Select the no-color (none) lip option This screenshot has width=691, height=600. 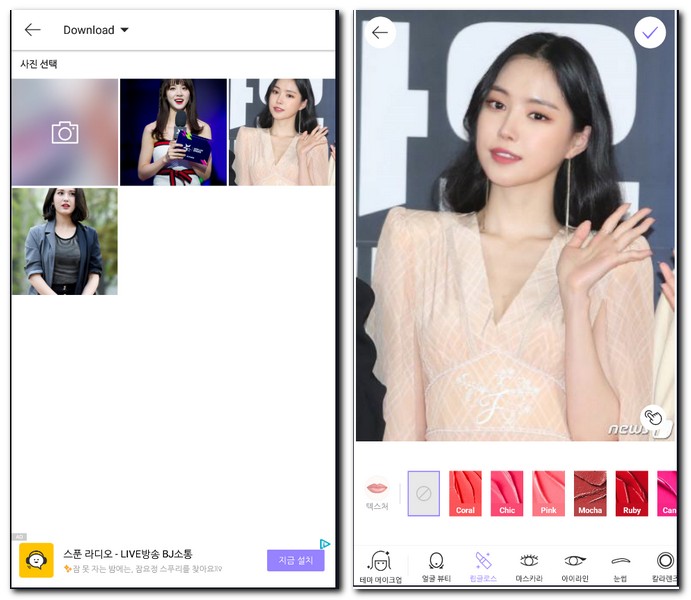[423, 493]
